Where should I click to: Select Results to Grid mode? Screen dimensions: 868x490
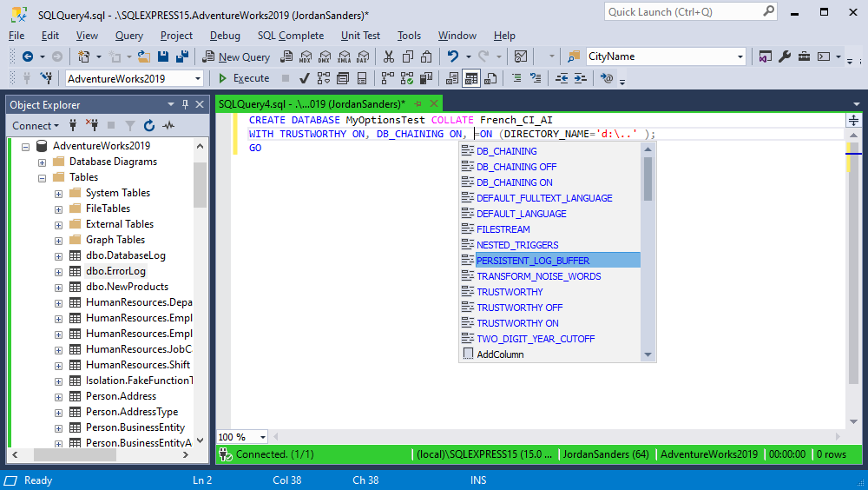(x=471, y=78)
